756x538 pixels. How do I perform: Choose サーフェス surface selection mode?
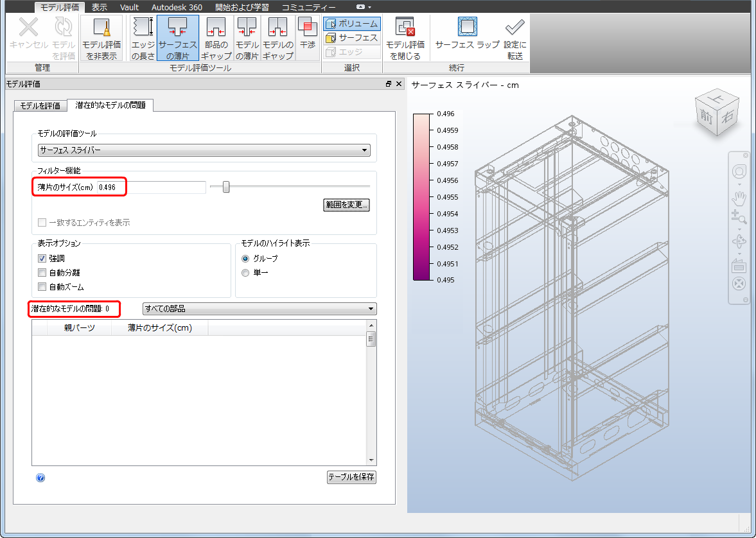[352, 38]
